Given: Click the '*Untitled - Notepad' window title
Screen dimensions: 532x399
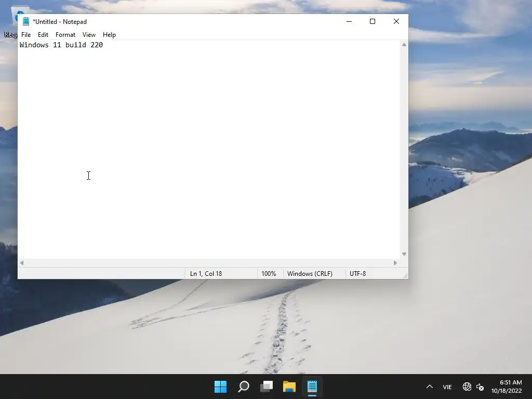Looking at the screenshot, I should (x=60, y=22).
